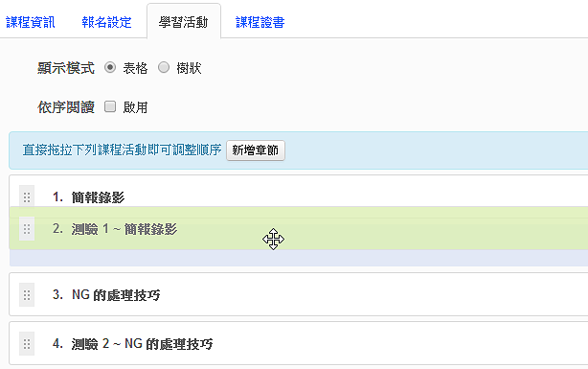Open activity 3. NG 的處理技巧
Viewport: 588px width, 369px height.
coord(106,295)
